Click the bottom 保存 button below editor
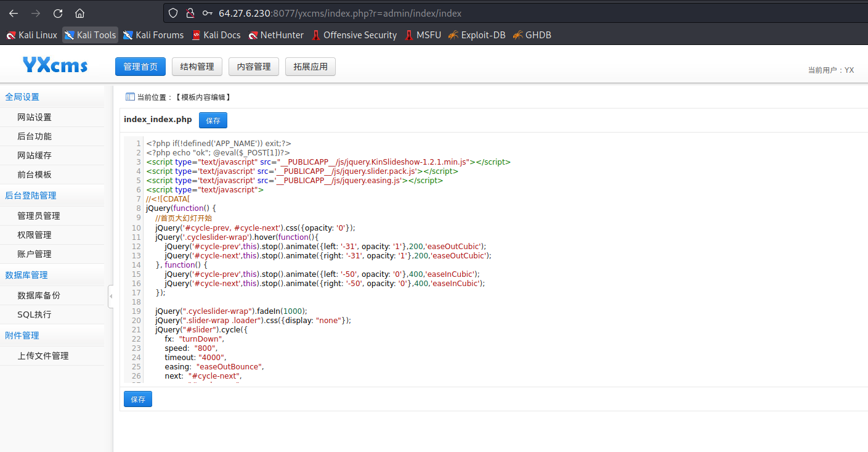Screen dimensions: 868x452 point(138,399)
